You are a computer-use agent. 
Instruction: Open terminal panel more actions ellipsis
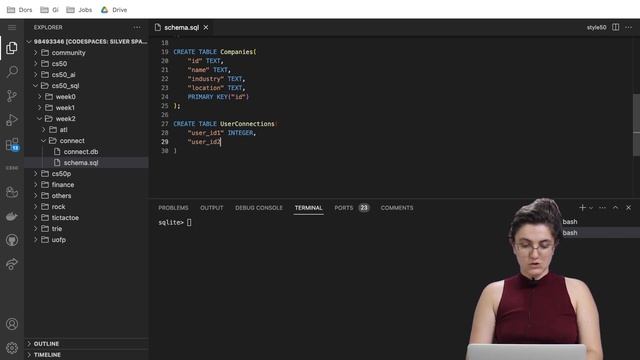coord(602,208)
